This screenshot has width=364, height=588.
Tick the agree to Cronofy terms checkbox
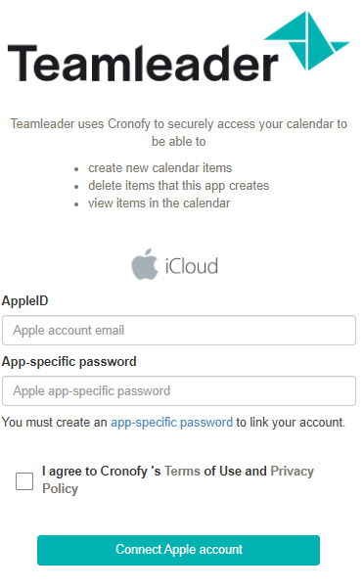coord(24,481)
